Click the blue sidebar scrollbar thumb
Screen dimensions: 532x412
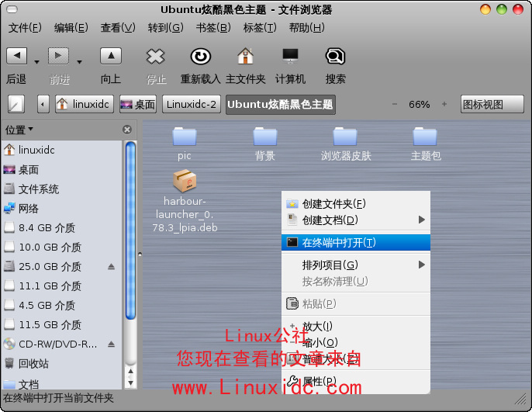pyautogui.click(x=130, y=230)
